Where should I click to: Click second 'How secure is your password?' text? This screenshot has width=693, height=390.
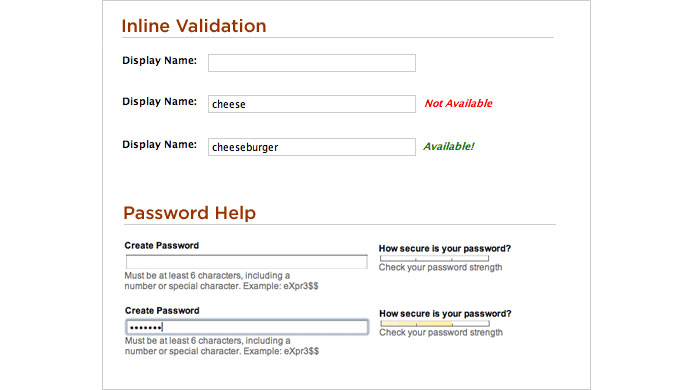click(x=445, y=314)
